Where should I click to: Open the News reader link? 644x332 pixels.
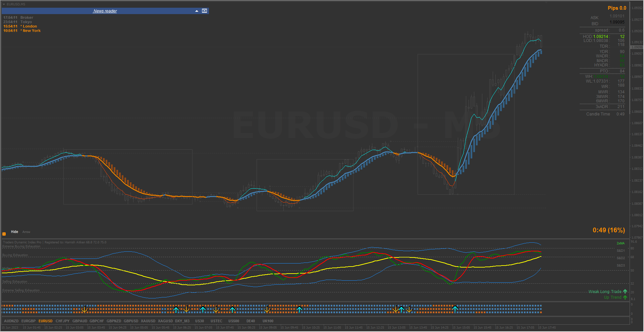point(105,11)
